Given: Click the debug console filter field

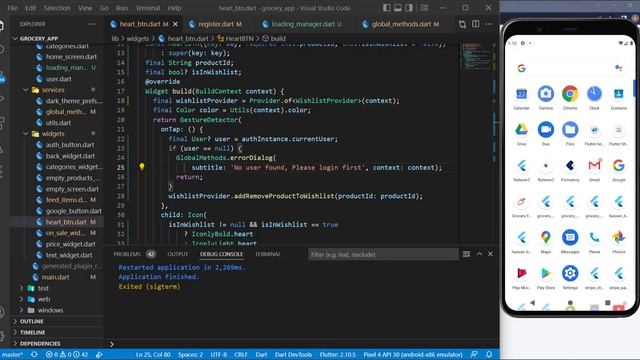Looking at the screenshot, I should (x=383, y=254).
